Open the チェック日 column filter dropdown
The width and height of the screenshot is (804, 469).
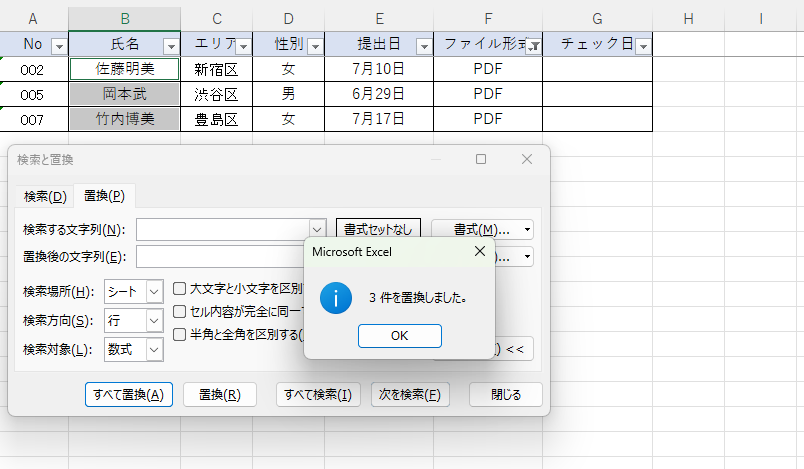pos(643,47)
